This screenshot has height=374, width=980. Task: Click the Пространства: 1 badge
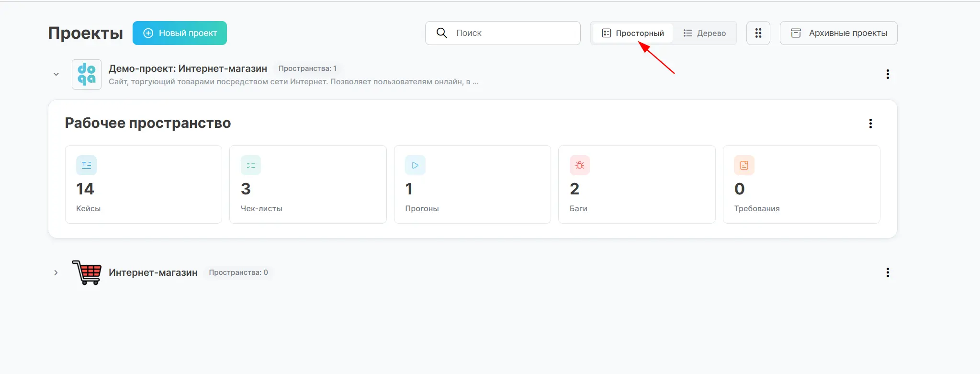[307, 68]
